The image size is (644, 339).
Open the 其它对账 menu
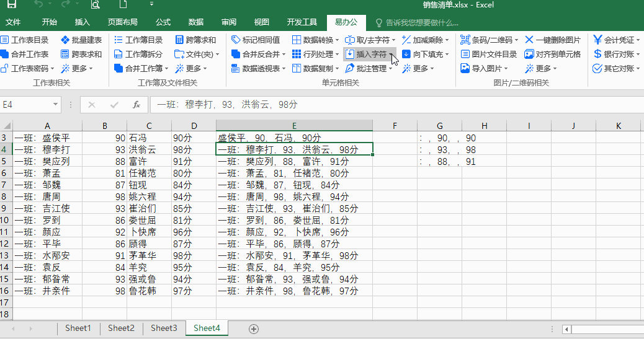click(x=617, y=69)
